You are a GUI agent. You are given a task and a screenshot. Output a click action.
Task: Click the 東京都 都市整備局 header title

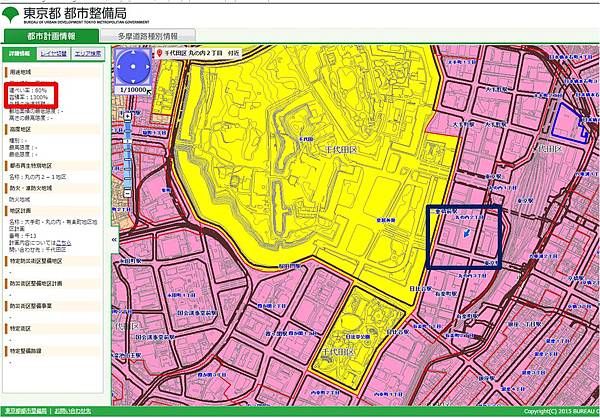click(x=75, y=14)
